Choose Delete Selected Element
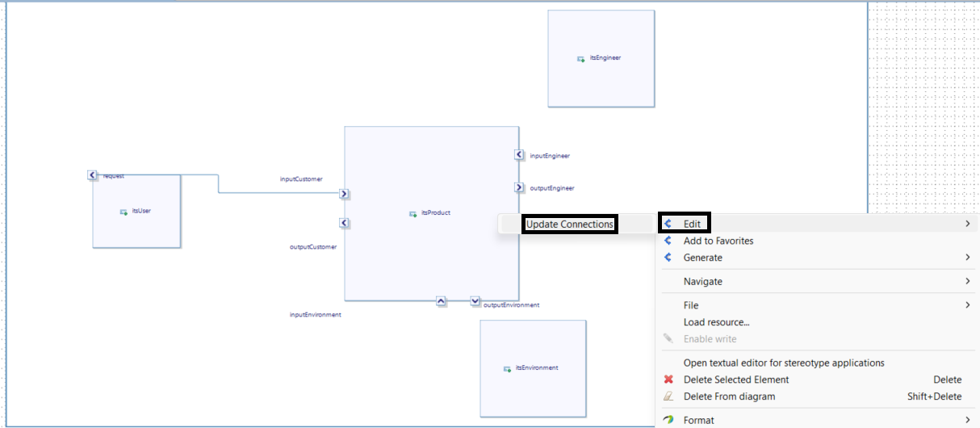The width and height of the screenshot is (980, 428). pyautogui.click(x=817, y=380)
